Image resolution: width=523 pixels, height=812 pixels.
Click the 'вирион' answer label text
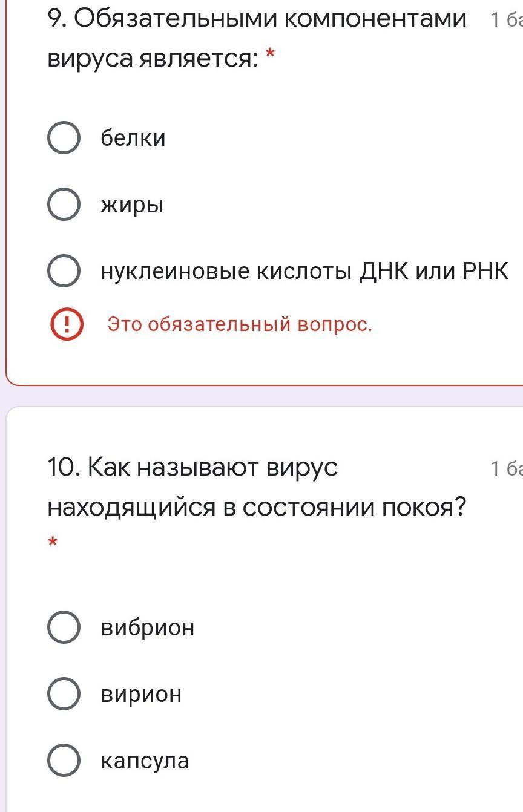click(141, 694)
